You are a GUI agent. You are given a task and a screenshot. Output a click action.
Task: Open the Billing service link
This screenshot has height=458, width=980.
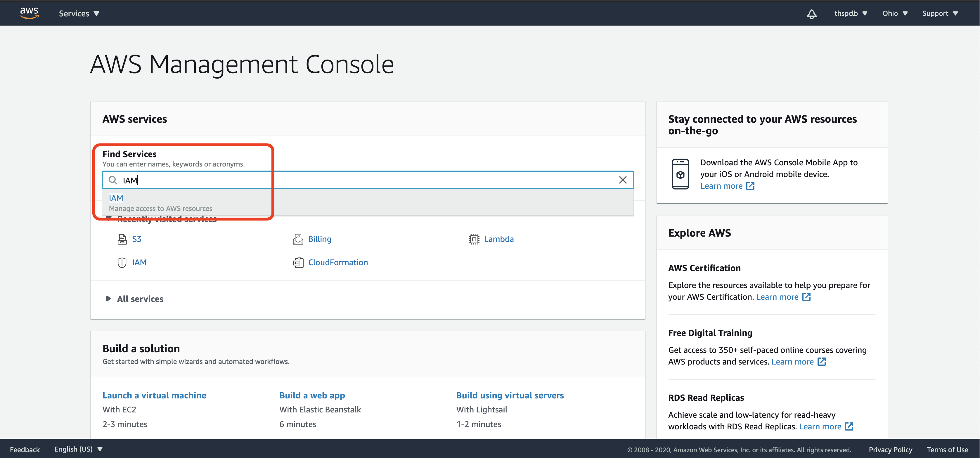(x=320, y=239)
